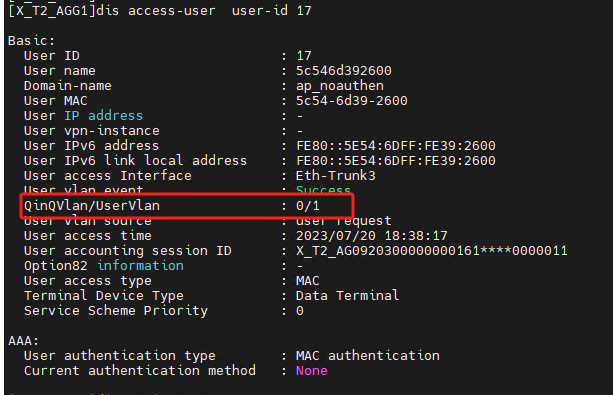Screen dimensions: 613x395
Task: Click the Domain-name value ap_noauthen
Action: [x=340, y=86]
